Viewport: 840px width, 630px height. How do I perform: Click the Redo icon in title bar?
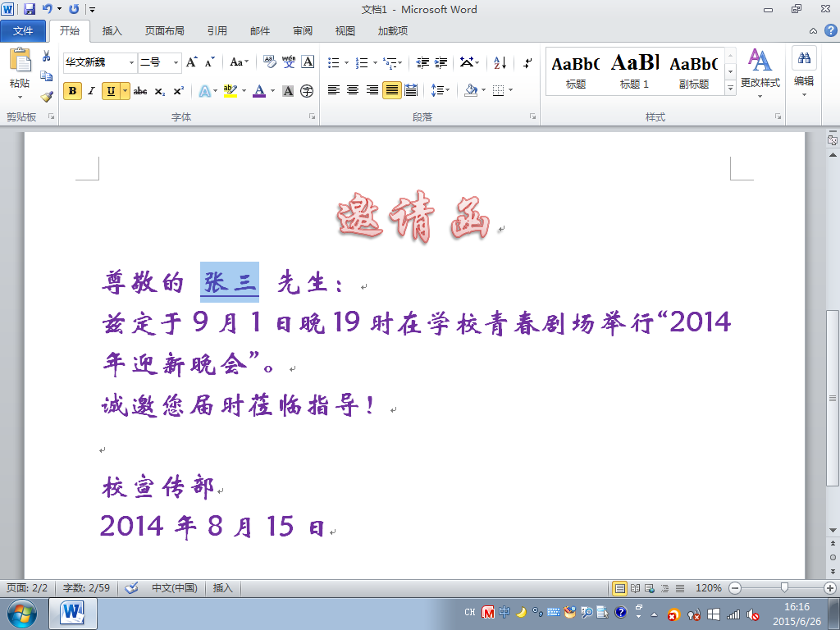click(74, 9)
